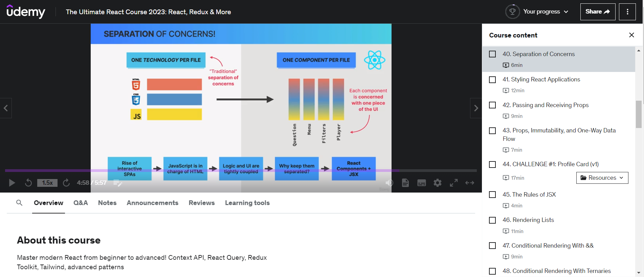Open the playback speed 1.5x menu
This screenshot has height=277, width=644.
(47, 183)
